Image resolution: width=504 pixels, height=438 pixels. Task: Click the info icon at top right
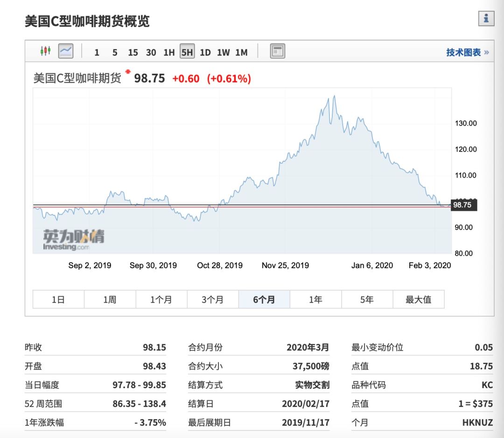(x=486, y=18)
